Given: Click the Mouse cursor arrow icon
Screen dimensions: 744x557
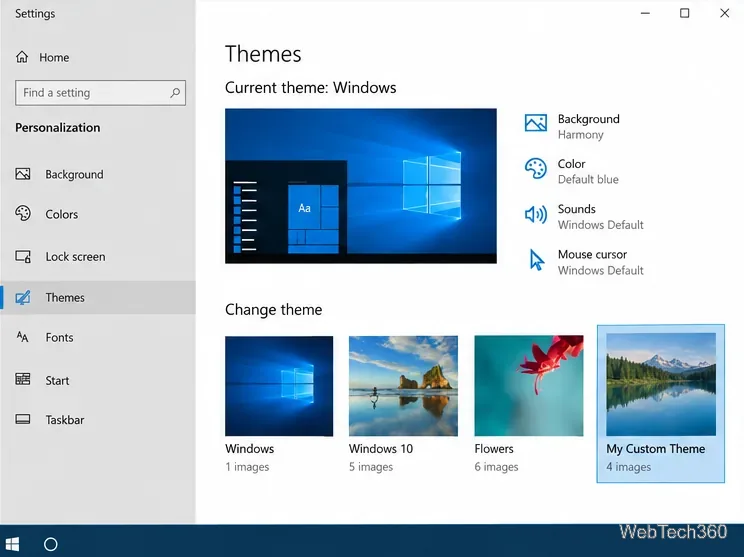Looking at the screenshot, I should 537,260.
